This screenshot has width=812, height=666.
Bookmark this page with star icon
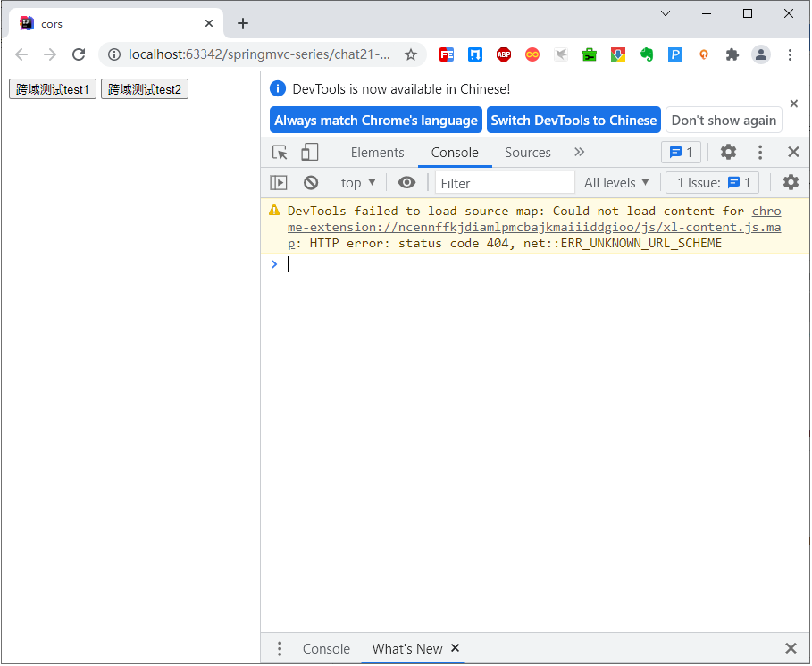pos(411,54)
